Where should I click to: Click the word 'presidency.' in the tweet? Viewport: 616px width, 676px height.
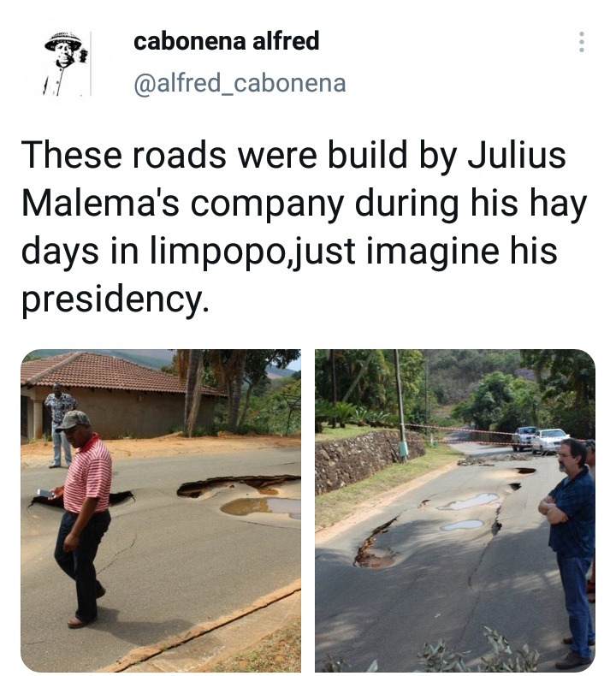click(115, 299)
